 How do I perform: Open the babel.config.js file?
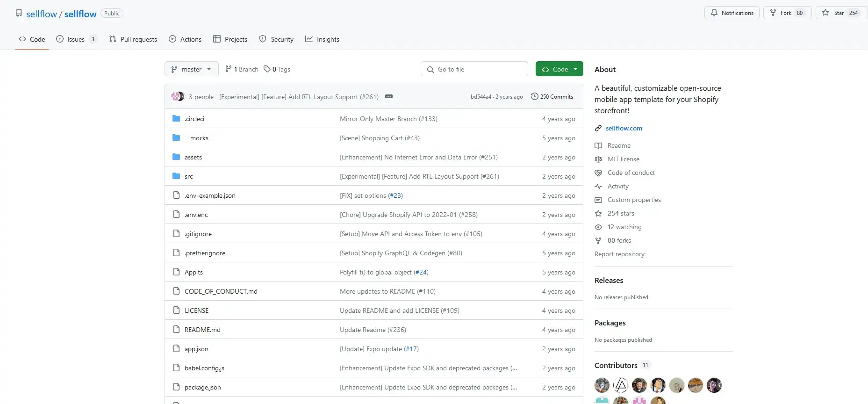pyautogui.click(x=204, y=368)
